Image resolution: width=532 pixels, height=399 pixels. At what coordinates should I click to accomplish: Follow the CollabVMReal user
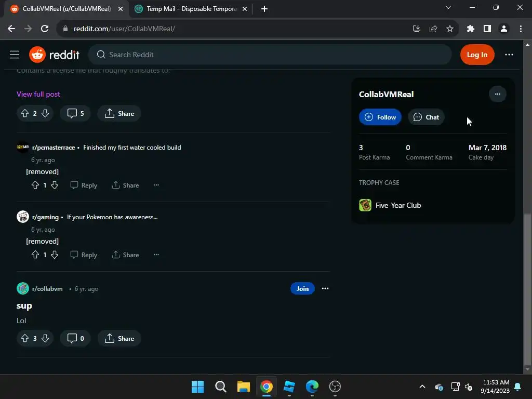380,117
